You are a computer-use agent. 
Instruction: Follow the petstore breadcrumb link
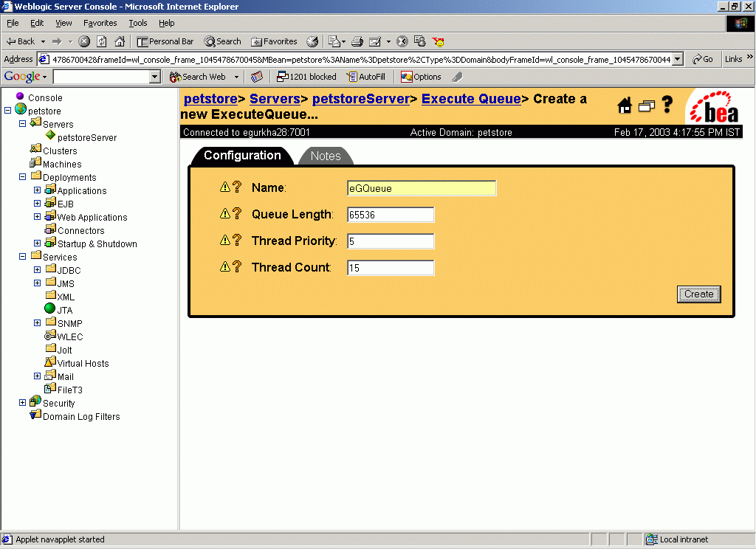[210, 99]
